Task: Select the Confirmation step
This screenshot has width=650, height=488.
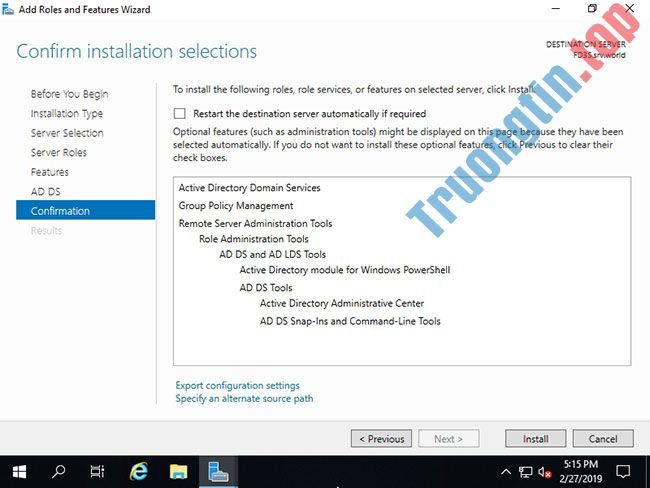Action: (x=85, y=210)
